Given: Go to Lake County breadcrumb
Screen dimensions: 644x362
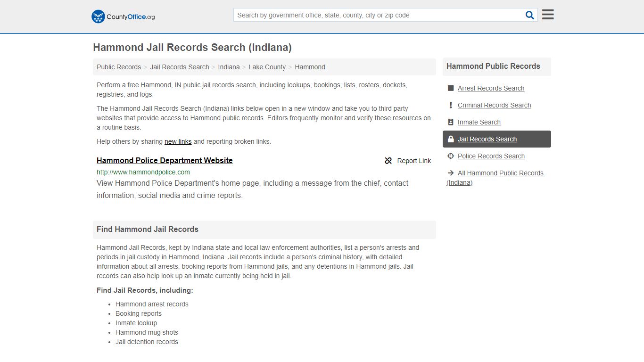Looking at the screenshot, I should (267, 67).
